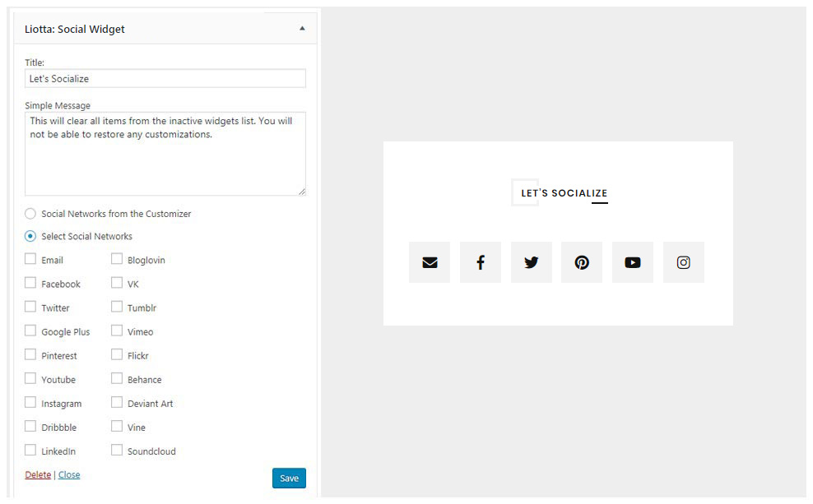
Task: Enable the Soundcloud checkbox
Action: point(117,450)
